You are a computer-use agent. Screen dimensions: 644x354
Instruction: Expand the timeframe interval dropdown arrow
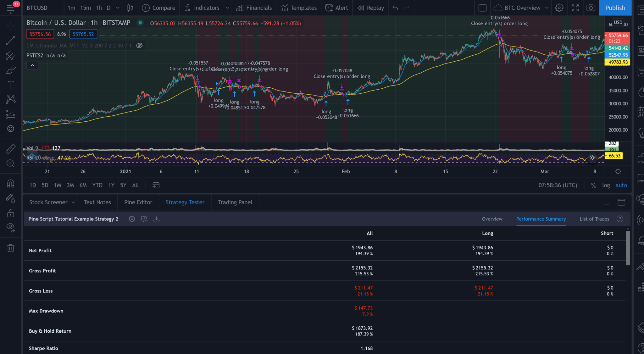tap(118, 8)
